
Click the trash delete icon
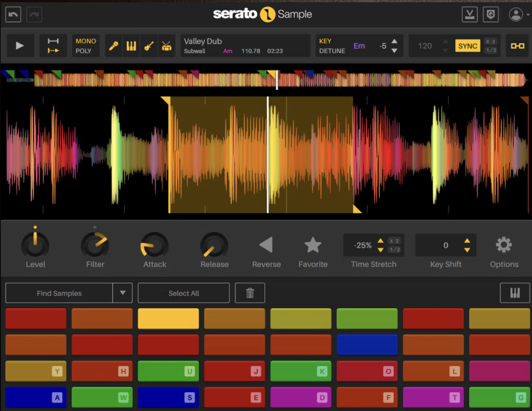pyautogui.click(x=250, y=293)
